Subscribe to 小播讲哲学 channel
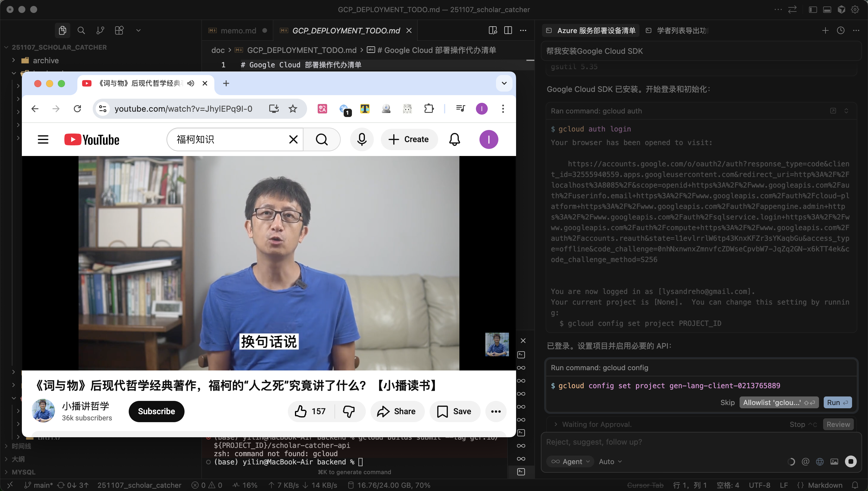 coord(156,412)
